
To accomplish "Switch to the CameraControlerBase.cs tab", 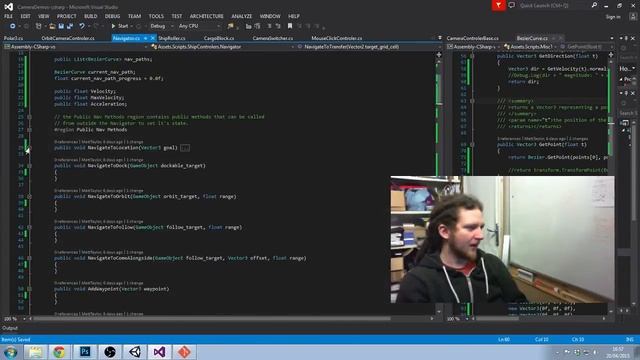I will pos(473,38).
